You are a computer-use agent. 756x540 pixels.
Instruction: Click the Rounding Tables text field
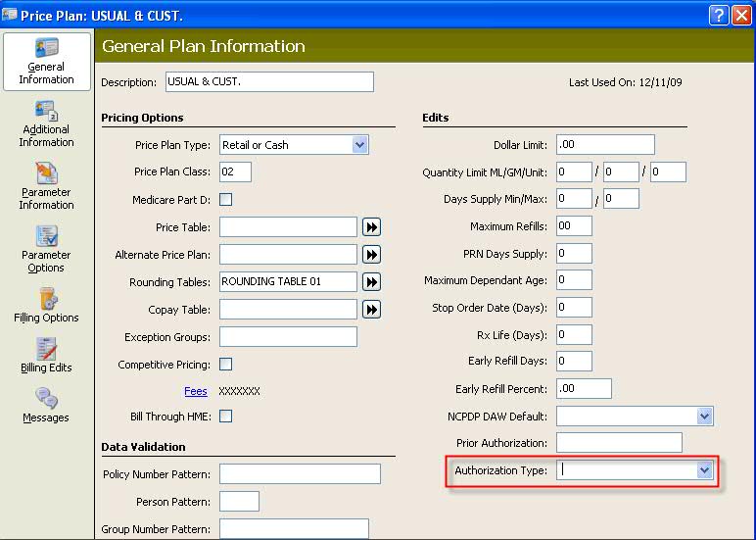coord(288,282)
